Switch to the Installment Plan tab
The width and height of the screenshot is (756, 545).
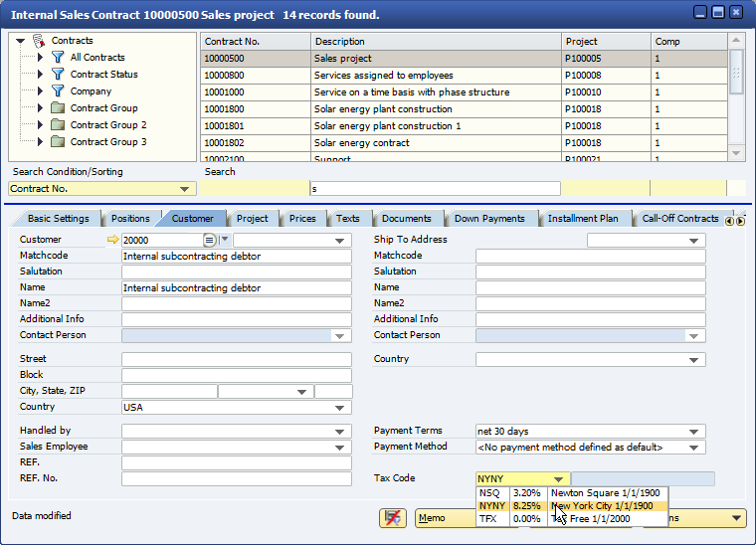583,219
